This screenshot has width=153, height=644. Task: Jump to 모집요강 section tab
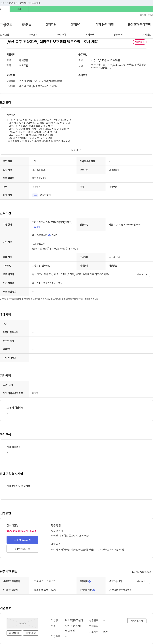(4, 34)
